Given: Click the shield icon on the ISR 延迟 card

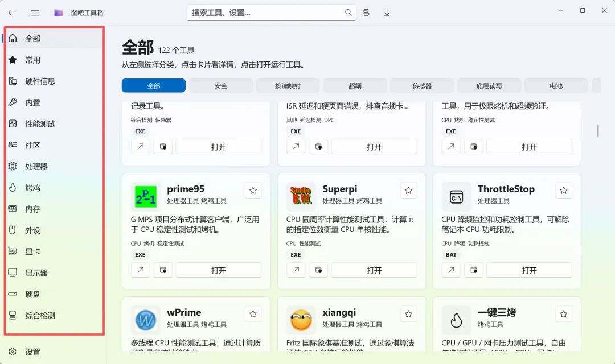Looking at the screenshot, I should tap(318, 147).
